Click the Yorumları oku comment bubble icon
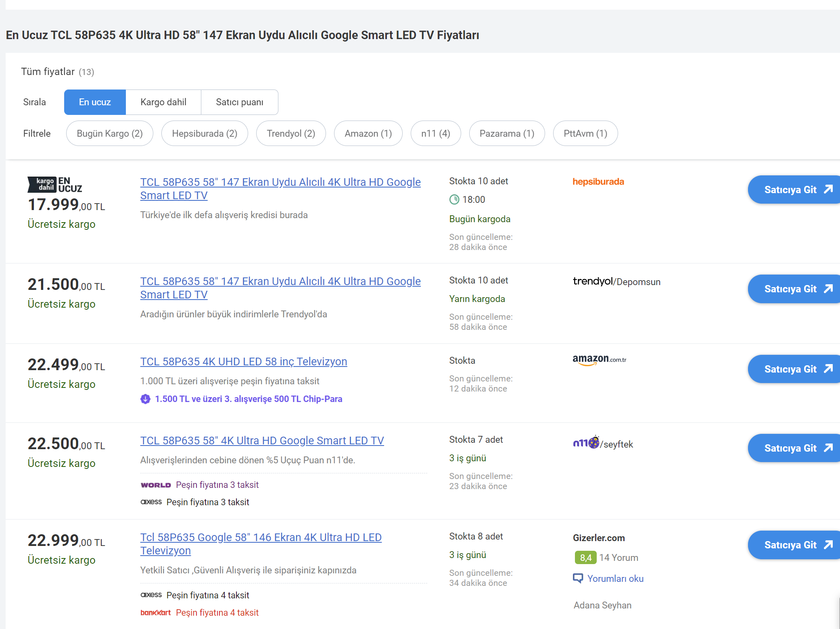This screenshot has width=840, height=629. (578, 579)
